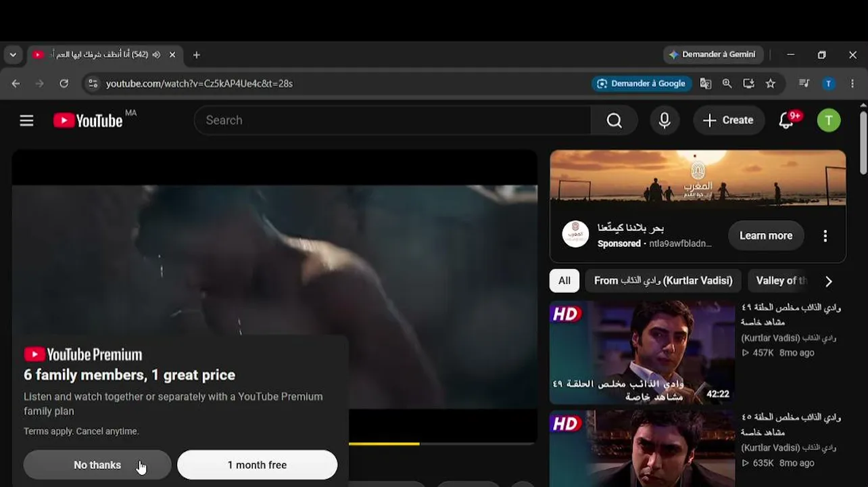868x487 pixels.
Task: Seek using the yellow video progress bar
Action: coord(384,444)
